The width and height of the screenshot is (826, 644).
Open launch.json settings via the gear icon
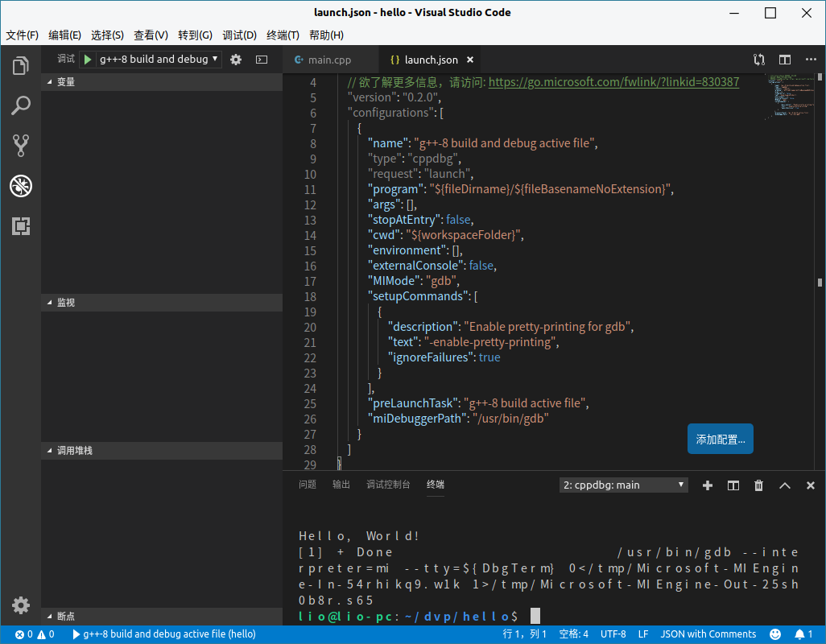235,59
